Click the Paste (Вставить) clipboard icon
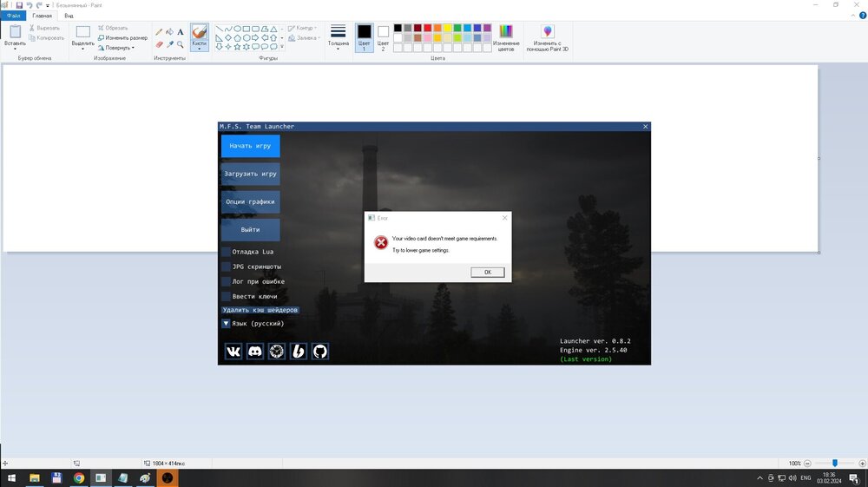The height and width of the screenshot is (487, 868). click(x=15, y=31)
